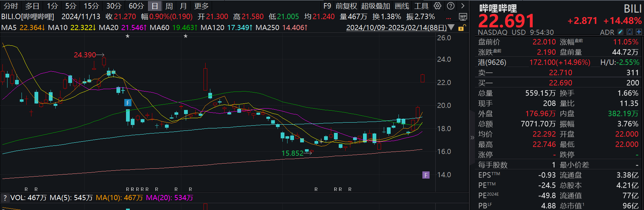Switch to 分时 intraday tab
This screenshot has height=210, width=644.
(x=11, y=6)
